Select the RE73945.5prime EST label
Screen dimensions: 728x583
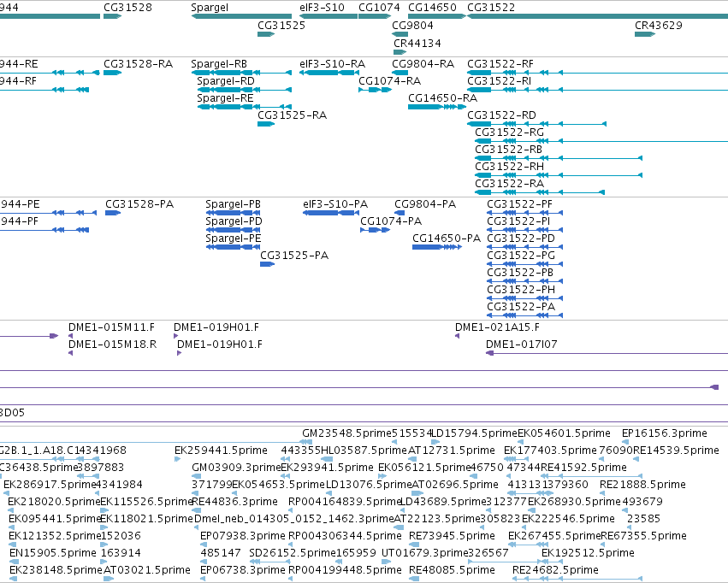coord(452,536)
